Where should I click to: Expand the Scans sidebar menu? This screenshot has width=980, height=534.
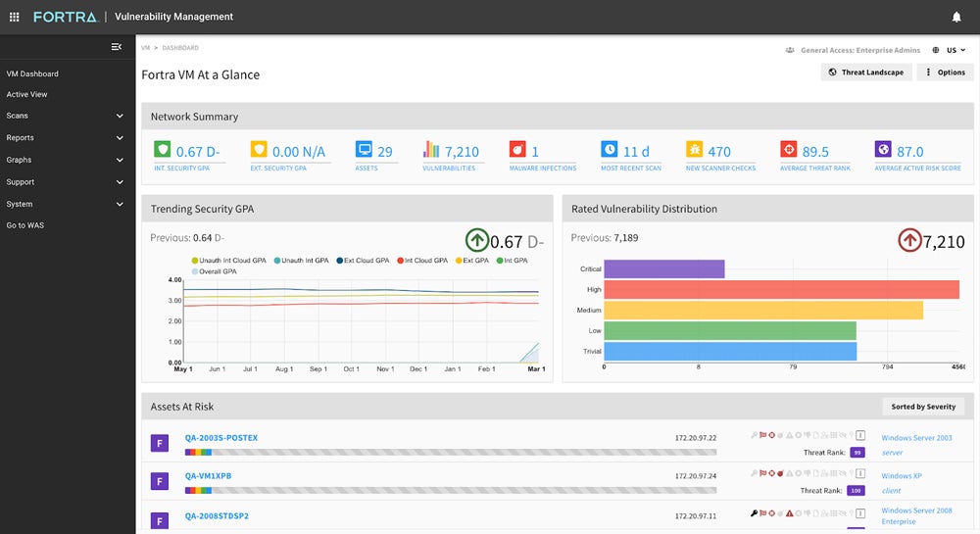coord(64,116)
